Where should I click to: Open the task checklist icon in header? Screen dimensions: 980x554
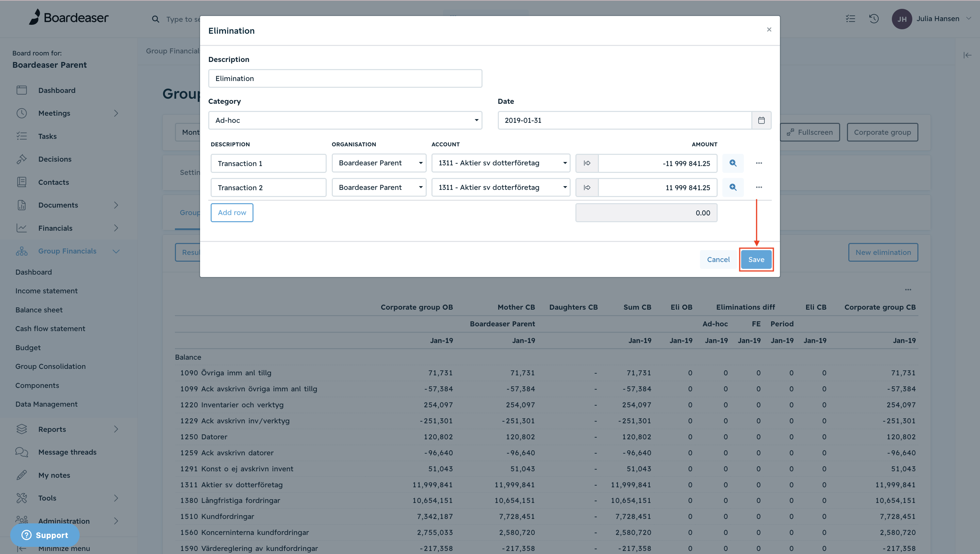pyautogui.click(x=850, y=19)
